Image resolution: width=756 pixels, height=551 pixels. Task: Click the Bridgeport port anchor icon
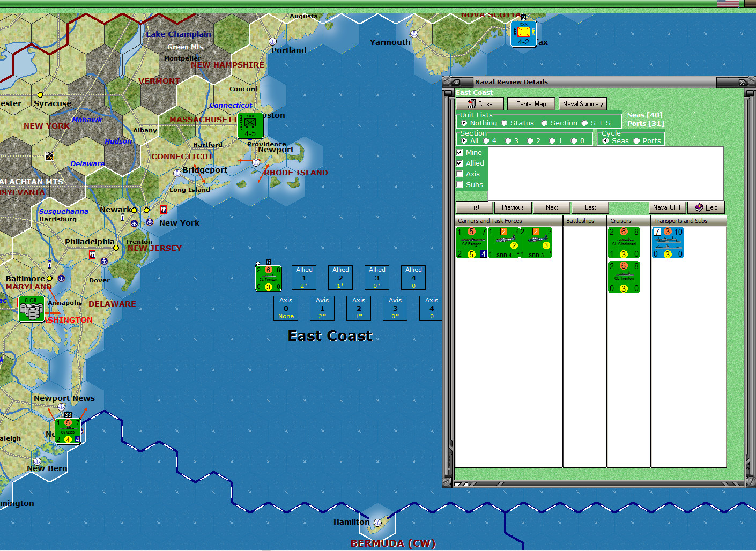coord(177,173)
